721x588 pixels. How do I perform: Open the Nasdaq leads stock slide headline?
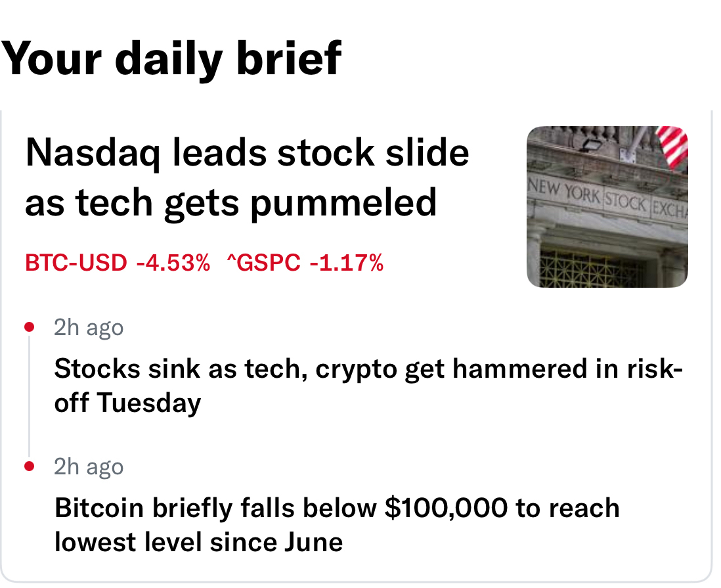pos(247,154)
